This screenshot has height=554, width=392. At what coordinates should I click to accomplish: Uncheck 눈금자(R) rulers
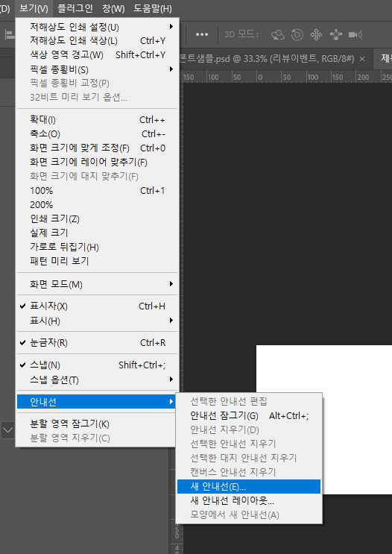(98, 343)
